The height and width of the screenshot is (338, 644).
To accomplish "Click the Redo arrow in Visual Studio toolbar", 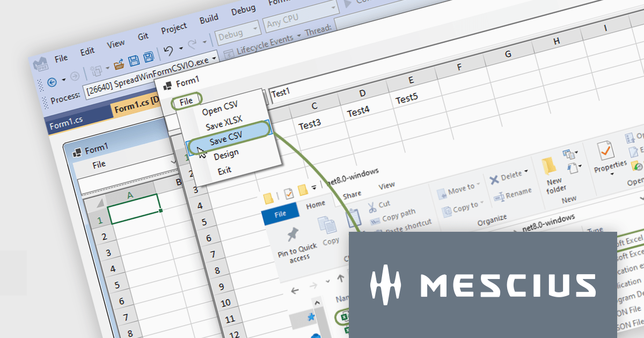I will tap(192, 45).
